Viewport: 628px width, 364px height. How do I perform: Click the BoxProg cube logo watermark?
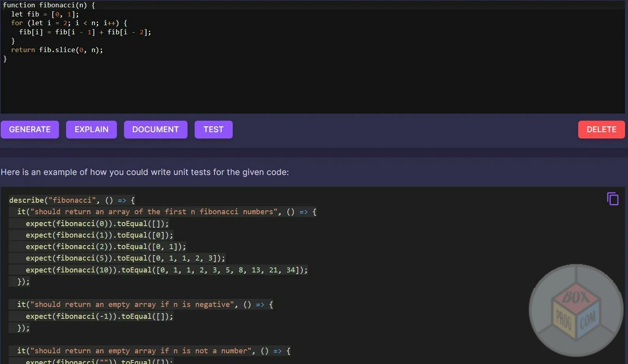576,310
